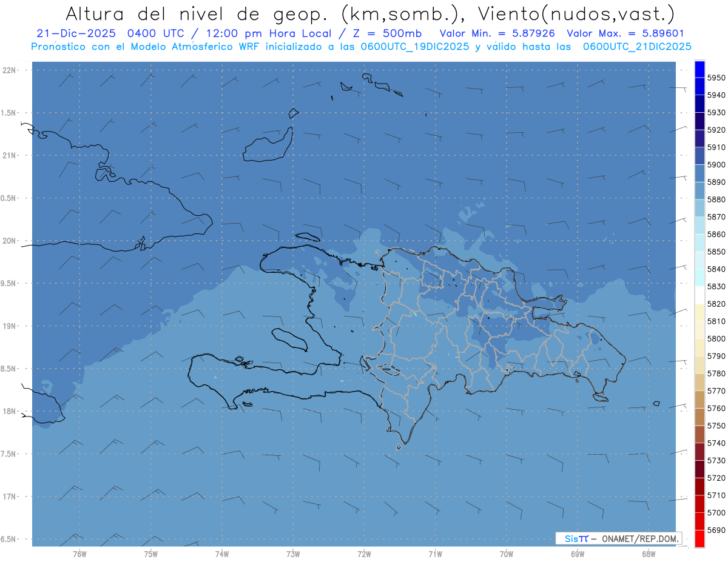Screen dimensions: 728x562
Task: Click the '5800' colorbar value
Action: [x=716, y=338]
